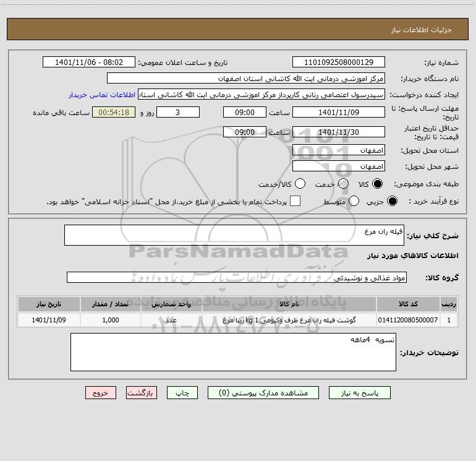Open اطلاعات تماس خریدار link
The image size is (476, 461).
pyautogui.click(x=102, y=95)
